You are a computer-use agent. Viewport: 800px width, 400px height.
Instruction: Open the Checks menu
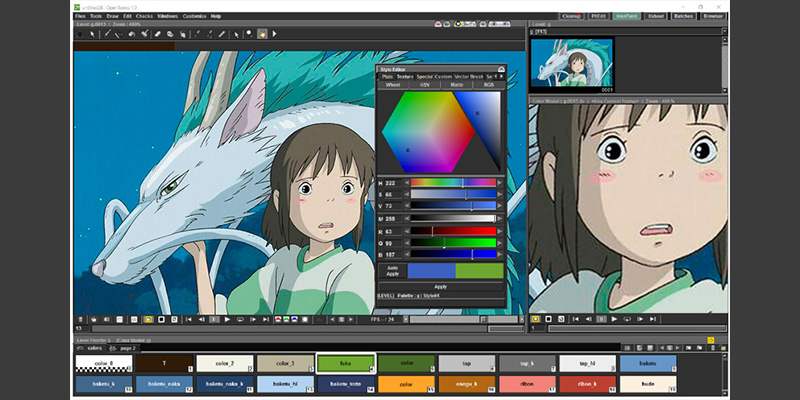[144, 16]
